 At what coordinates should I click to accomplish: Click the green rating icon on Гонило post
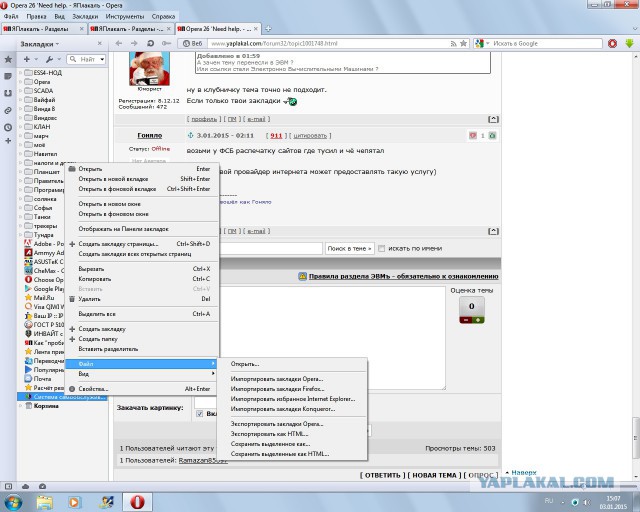pyautogui.click(x=493, y=136)
